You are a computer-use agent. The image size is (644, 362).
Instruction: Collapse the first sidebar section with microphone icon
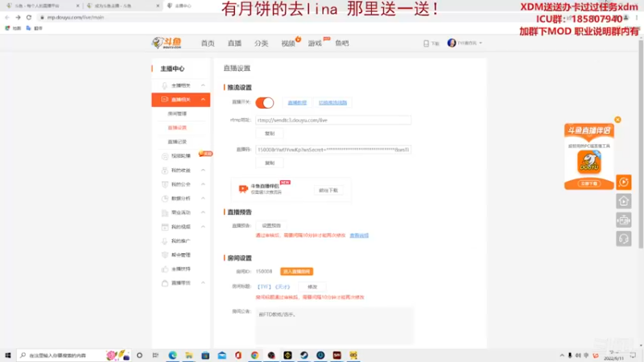tap(203, 85)
